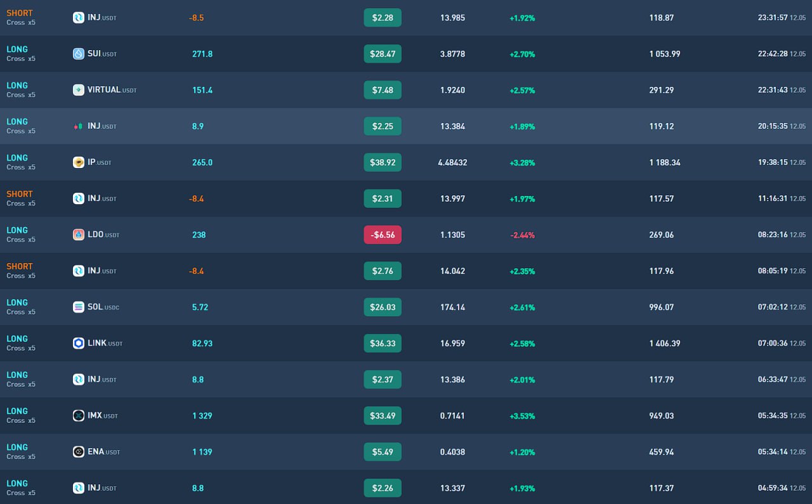Click the $2.31 profit badge
The width and height of the screenshot is (812, 504).
click(383, 198)
